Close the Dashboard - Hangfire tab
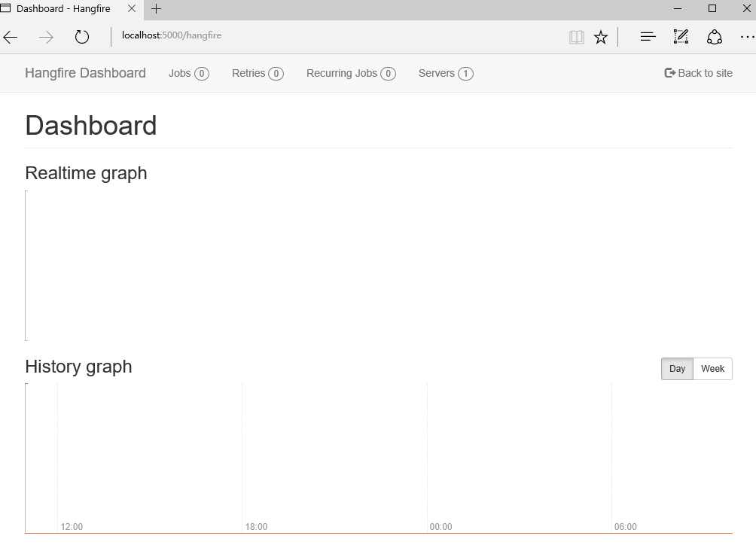756x551 pixels. 132,9
